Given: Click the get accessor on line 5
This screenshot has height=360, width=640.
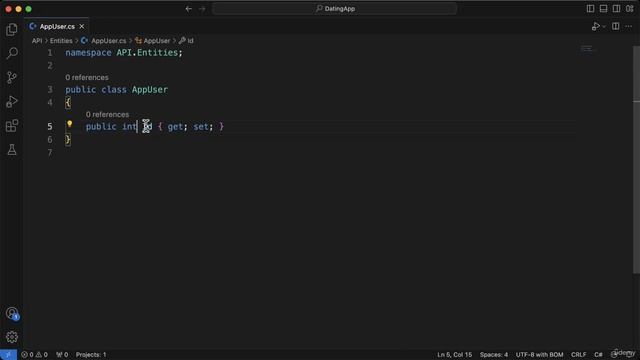Looking at the screenshot, I should coord(175,127).
